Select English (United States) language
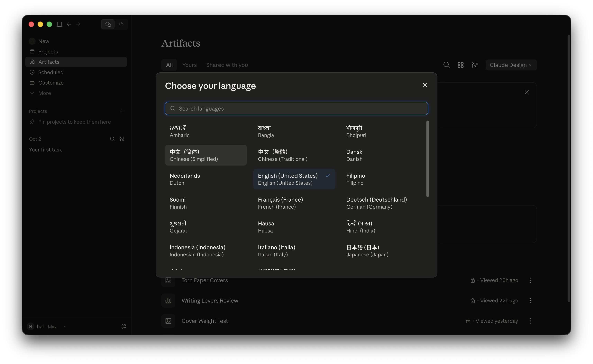Viewport: 593px width, 364px height. pos(294,179)
